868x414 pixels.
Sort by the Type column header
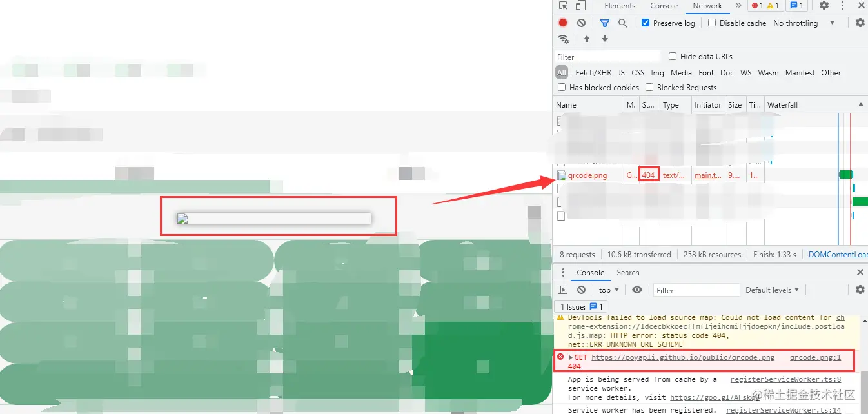675,104
